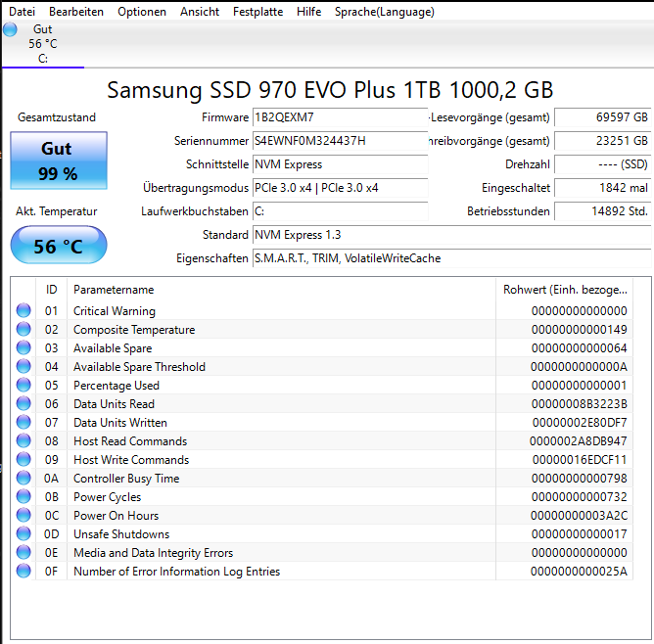Click raw value 0000000000149 of Composite Temperature

(579, 330)
